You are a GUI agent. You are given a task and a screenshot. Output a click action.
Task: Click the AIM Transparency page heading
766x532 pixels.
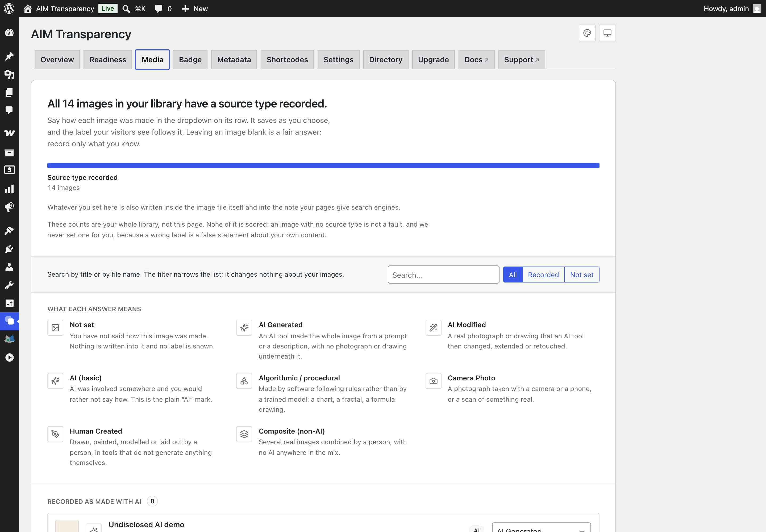click(81, 34)
